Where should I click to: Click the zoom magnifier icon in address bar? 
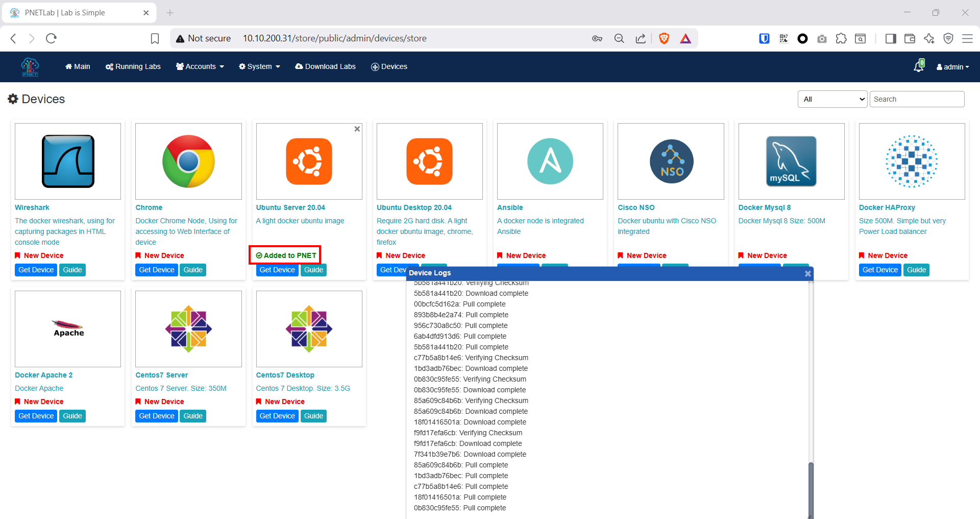[619, 38]
